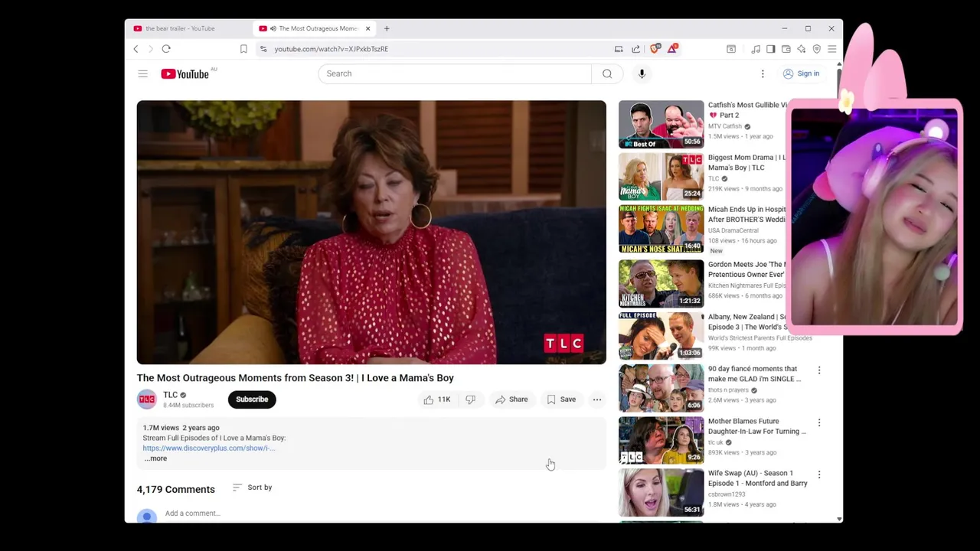Open the Leo AI sparkle icon
Image resolution: width=980 pixels, height=551 pixels.
click(x=802, y=49)
